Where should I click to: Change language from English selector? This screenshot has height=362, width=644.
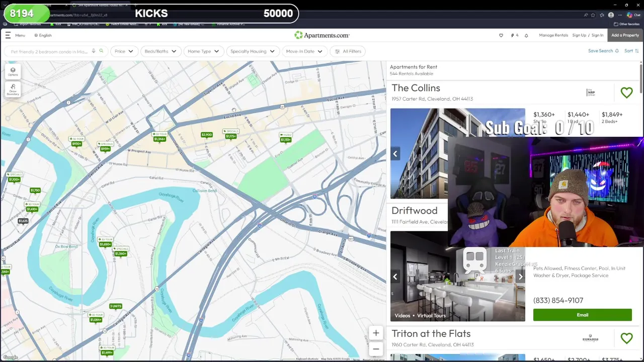tap(43, 35)
